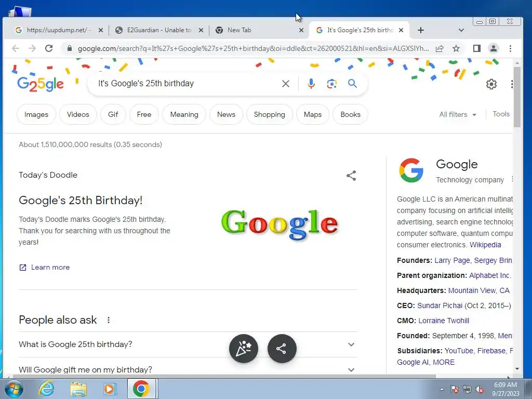This screenshot has height=399, width=532.
Task: Open the Alphabet Inc. link
Action: tap(490, 275)
